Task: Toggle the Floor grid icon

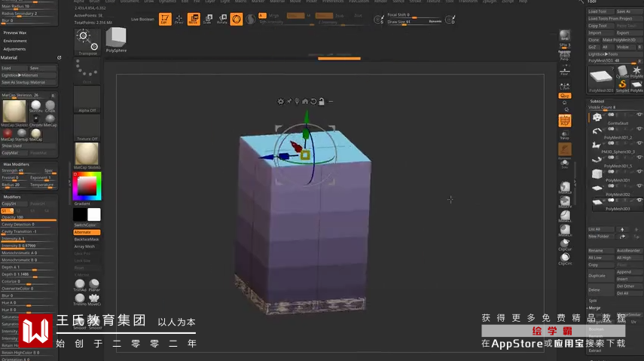Action: click(x=565, y=70)
